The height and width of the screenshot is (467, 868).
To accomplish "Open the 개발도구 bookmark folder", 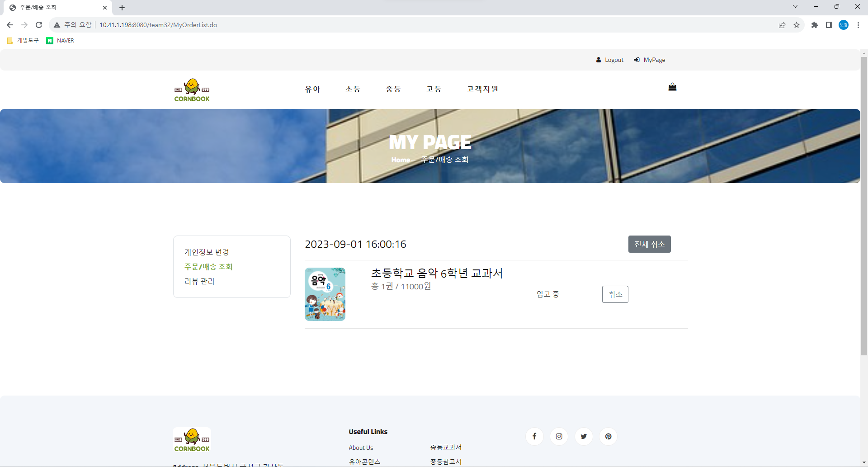I will pyautogui.click(x=23, y=40).
